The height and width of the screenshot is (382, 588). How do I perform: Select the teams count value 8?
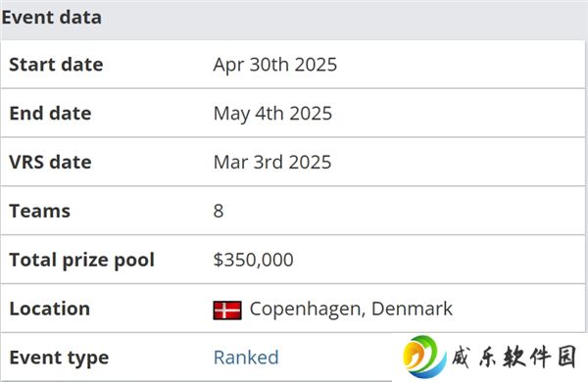click(219, 211)
